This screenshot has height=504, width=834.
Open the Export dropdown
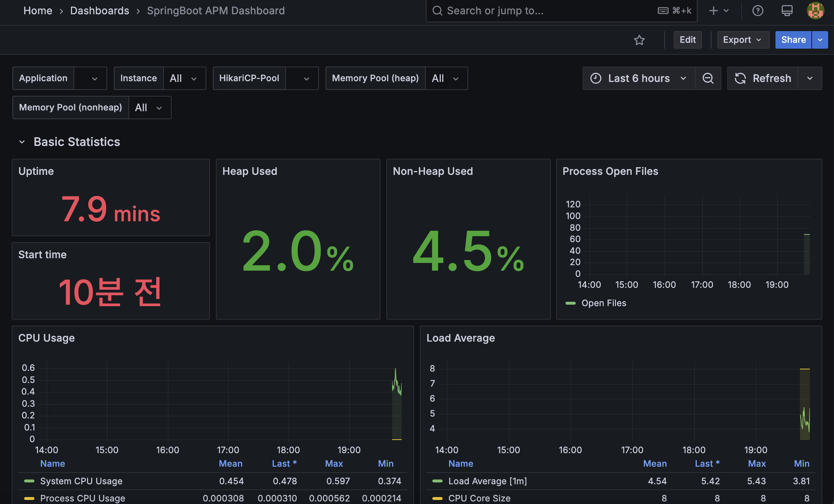(743, 40)
